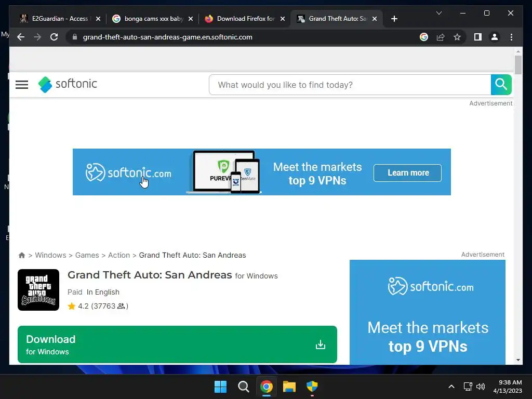Click the GTA San Andreas app thumbnail
This screenshot has width=532, height=399.
click(38, 290)
